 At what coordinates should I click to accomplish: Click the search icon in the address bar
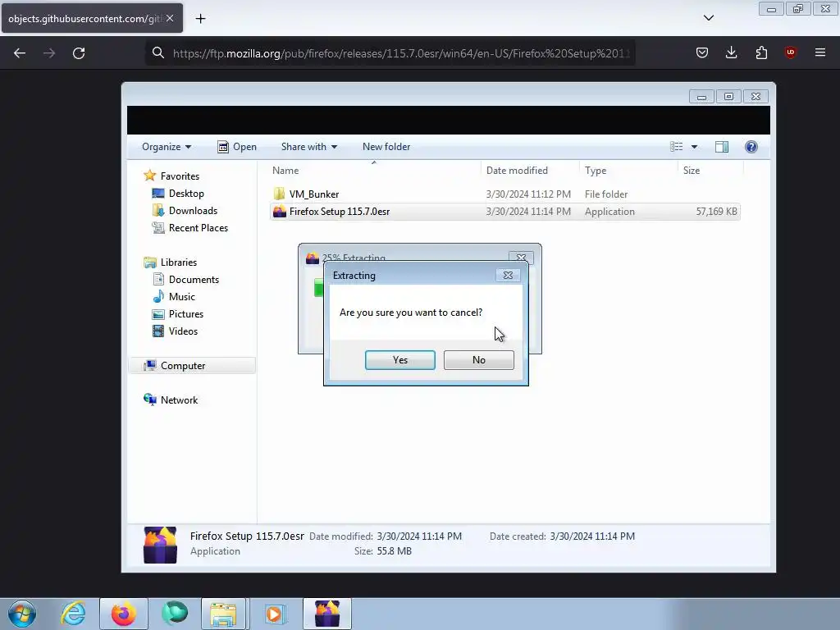tap(158, 53)
